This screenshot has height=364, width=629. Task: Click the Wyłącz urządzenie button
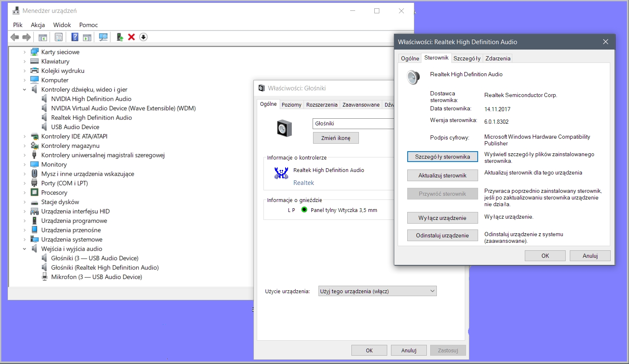442,218
